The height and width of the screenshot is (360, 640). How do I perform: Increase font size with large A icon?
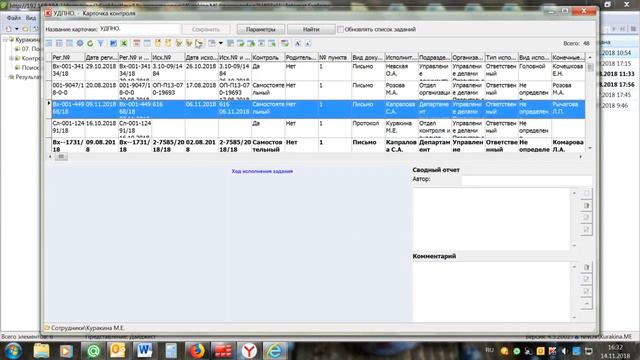coord(298,43)
